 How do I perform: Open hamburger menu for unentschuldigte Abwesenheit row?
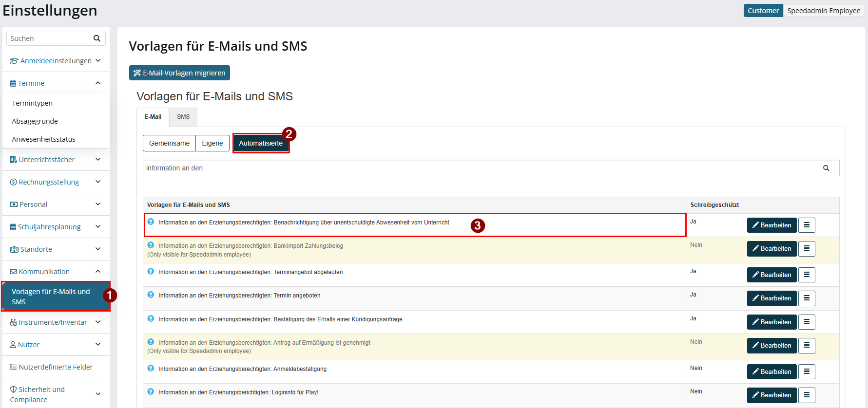tap(807, 225)
